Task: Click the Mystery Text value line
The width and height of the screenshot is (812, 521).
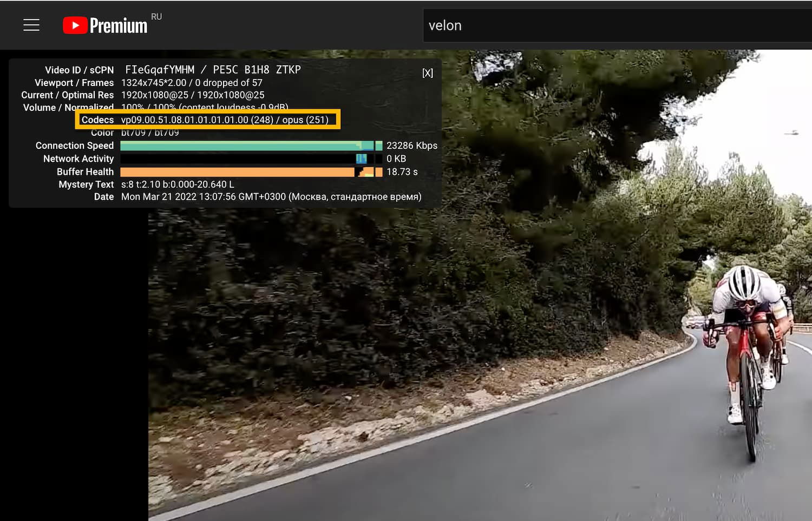Action: point(178,184)
